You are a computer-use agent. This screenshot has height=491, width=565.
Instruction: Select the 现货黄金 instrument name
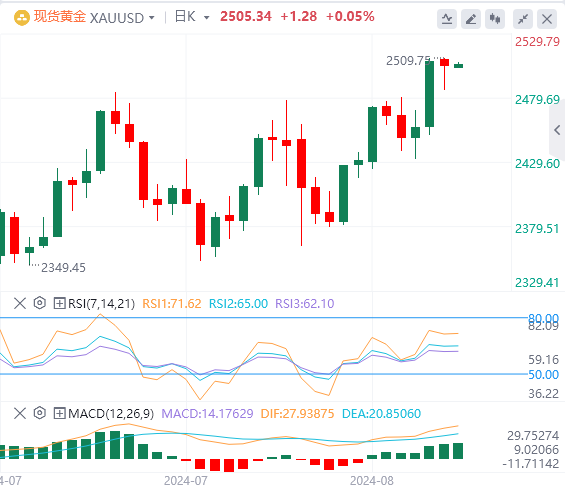pyautogui.click(x=60, y=17)
